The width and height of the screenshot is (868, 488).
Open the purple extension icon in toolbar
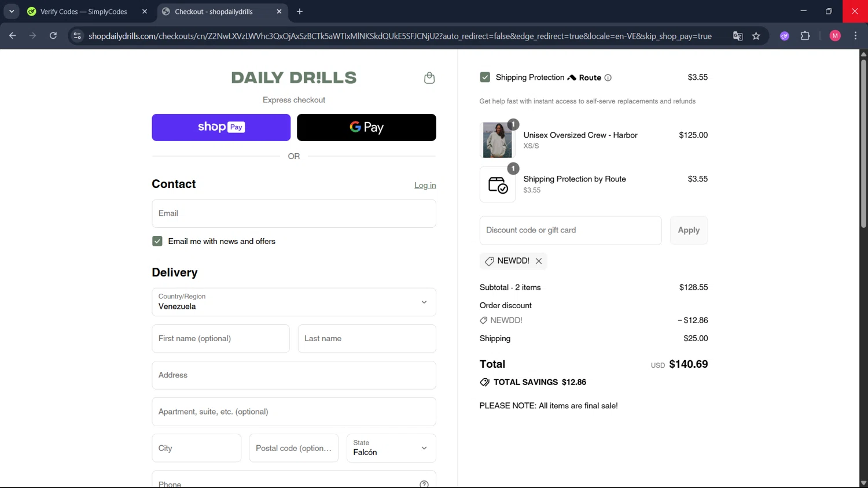785,36
